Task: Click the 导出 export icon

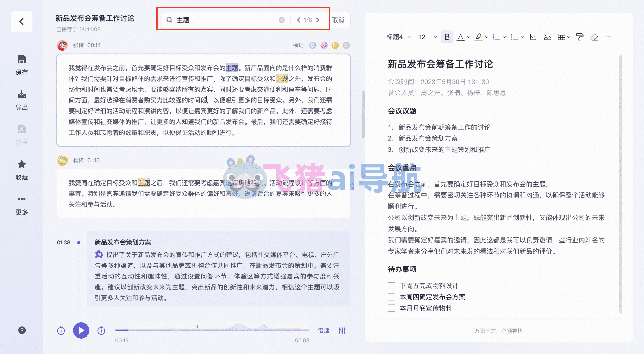Action: click(x=21, y=94)
